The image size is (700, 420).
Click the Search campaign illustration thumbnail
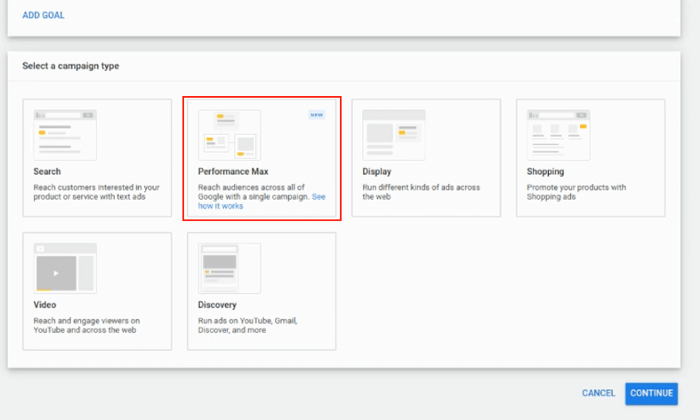pos(64,135)
